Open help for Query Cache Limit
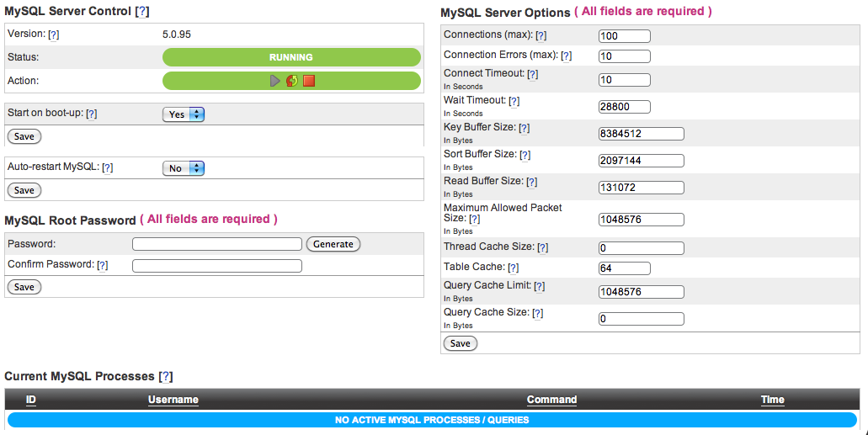This screenshot has height=435, width=868. click(539, 286)
